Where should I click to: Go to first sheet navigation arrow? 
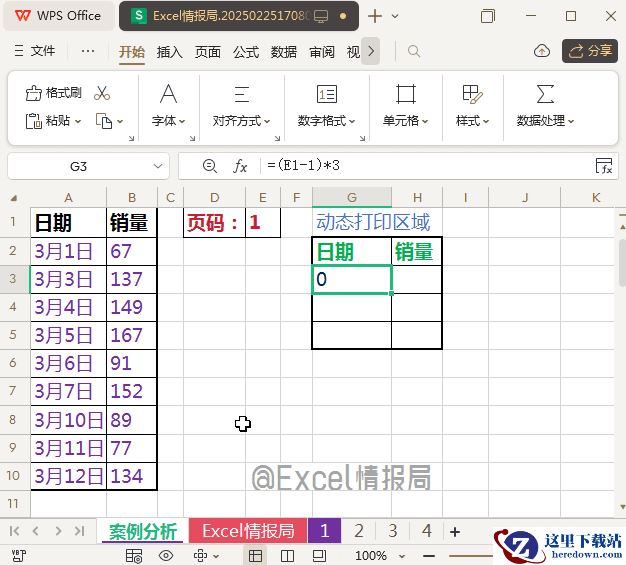tap(14, 531)
